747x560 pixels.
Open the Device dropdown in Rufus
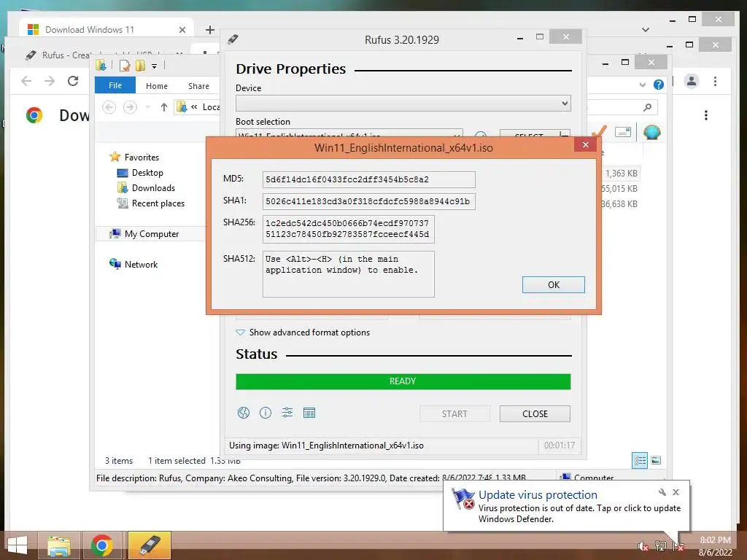tap(403, 104)
